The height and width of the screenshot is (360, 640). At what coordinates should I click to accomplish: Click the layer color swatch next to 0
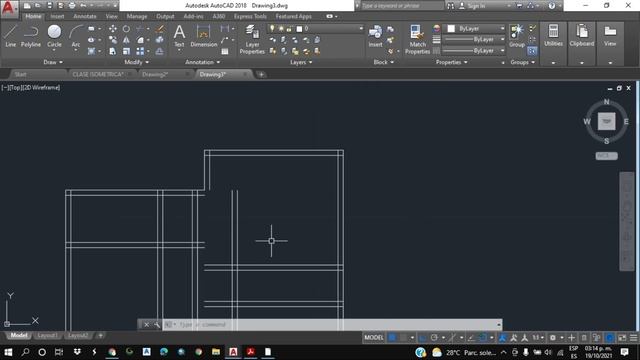point(299,29)
